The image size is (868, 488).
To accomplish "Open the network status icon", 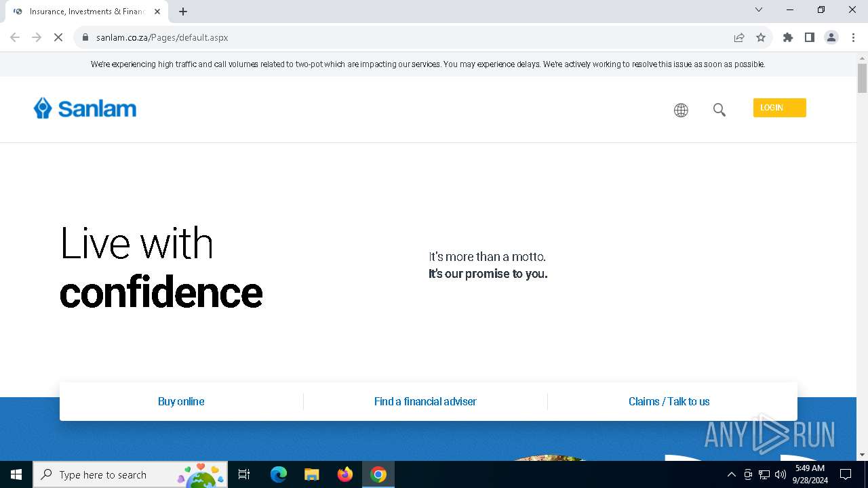I will point(764,474).
